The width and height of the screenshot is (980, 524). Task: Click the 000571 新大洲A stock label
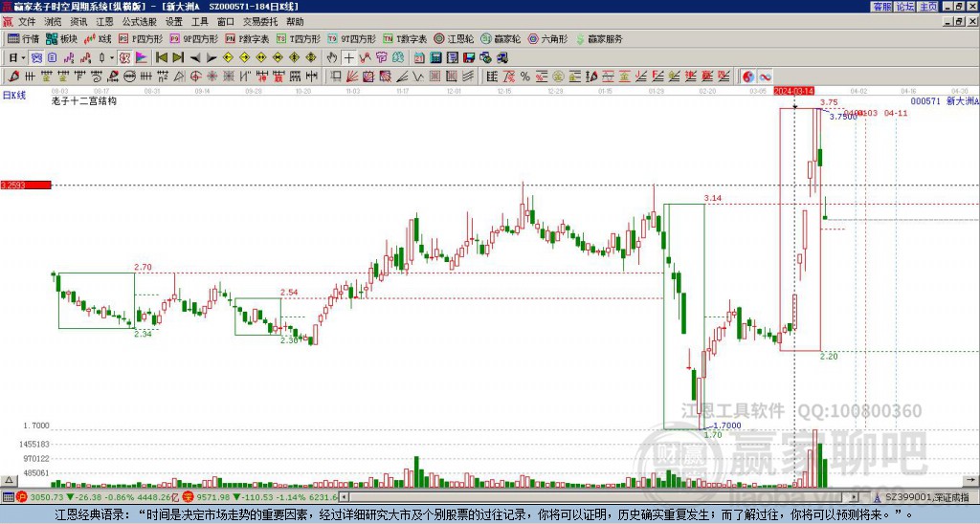click(x=945, y=100)
